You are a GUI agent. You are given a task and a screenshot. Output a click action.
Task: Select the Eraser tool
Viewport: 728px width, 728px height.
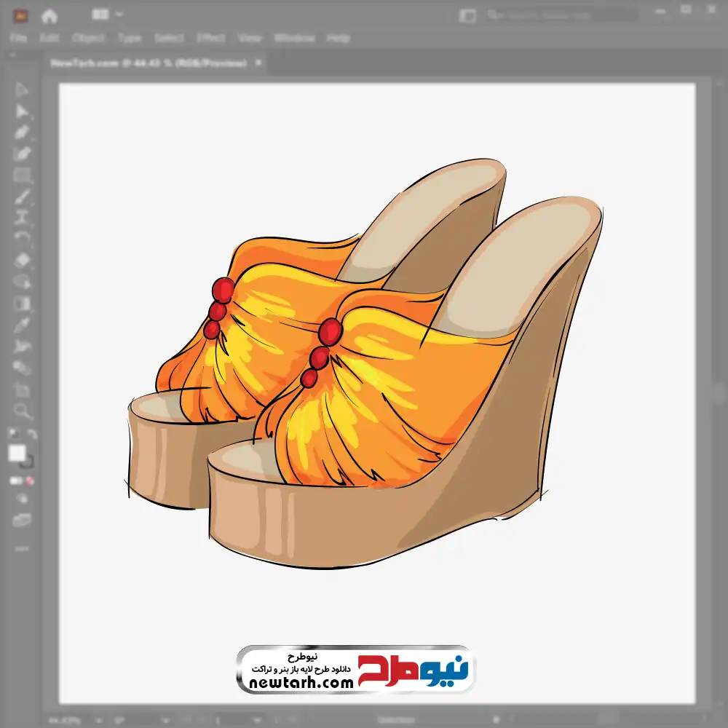click(x=22, y=260)
